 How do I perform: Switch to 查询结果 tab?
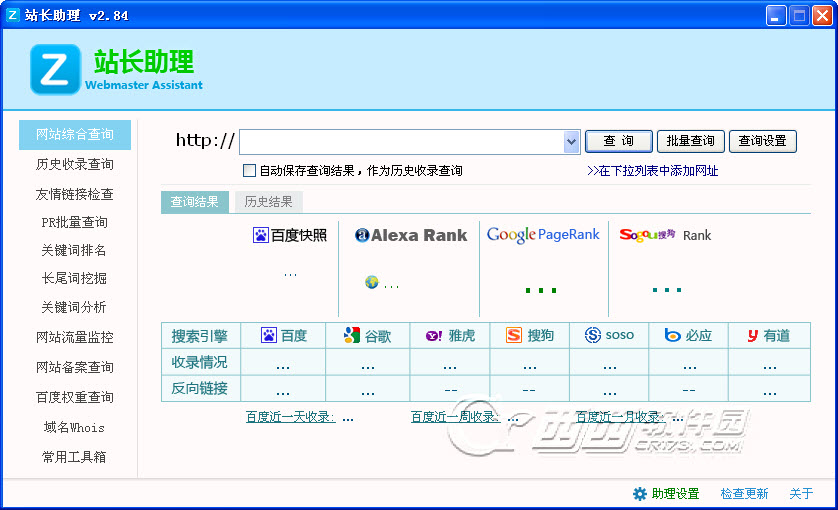tap(195, 202)
